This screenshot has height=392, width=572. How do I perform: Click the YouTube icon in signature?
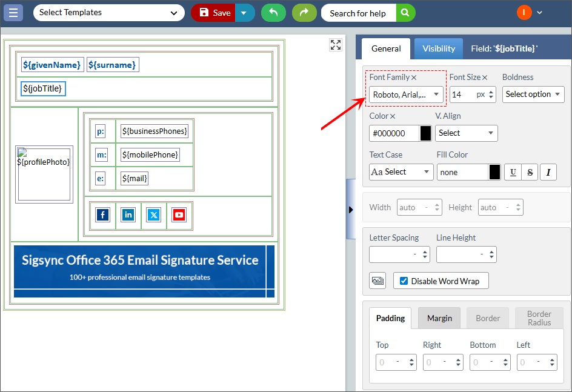[x=179, y=214]
